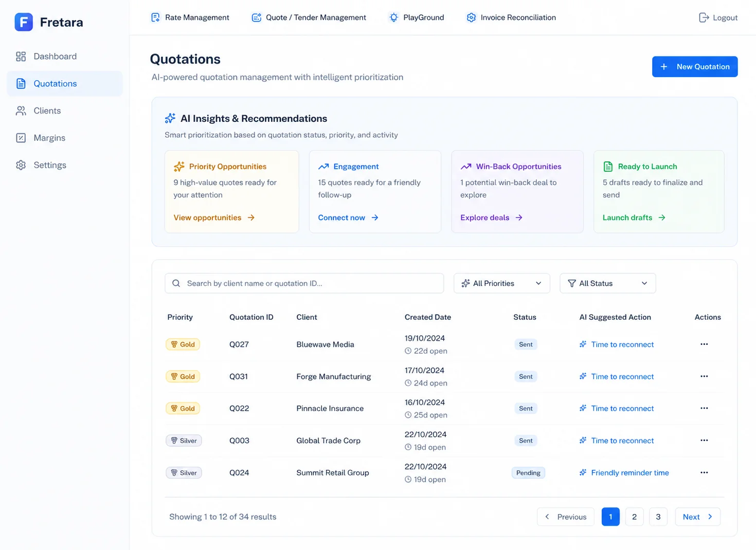This screenshot has height=550, width=756.
Task: Click the Clients people icon
Action: coord(21,111)
